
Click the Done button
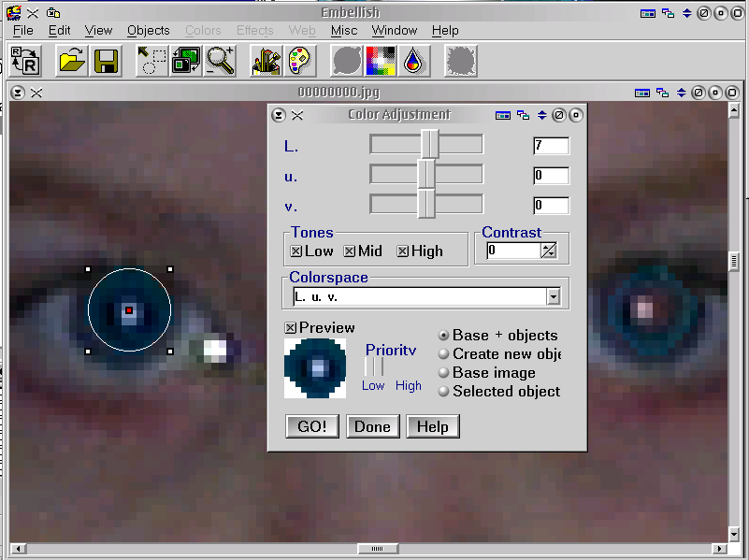pyautogui.click(x=372, y=426)
